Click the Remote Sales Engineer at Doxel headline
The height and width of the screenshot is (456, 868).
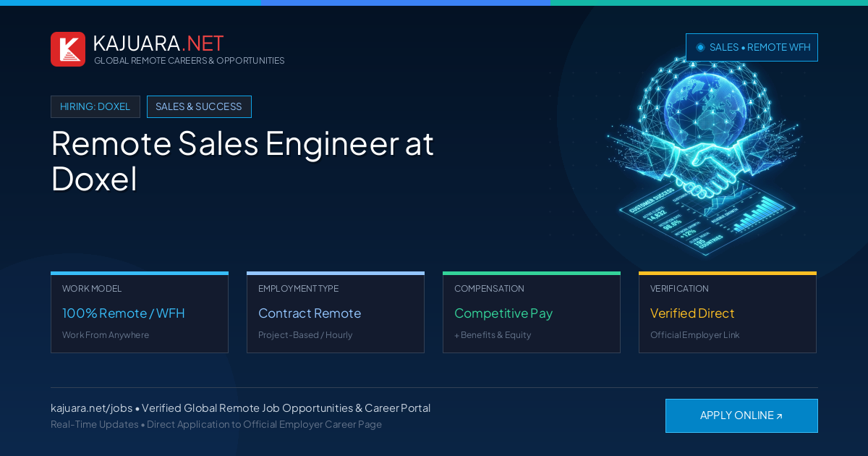[242, 161]
